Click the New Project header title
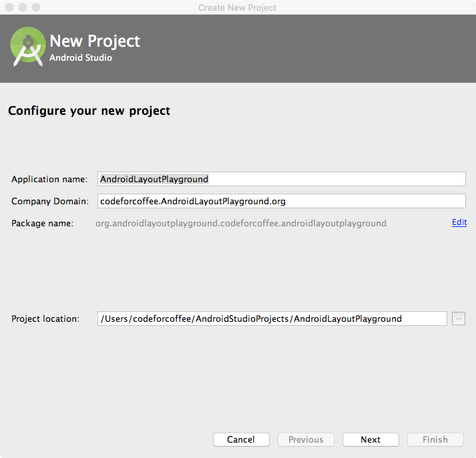 click(x=95, y=41)
